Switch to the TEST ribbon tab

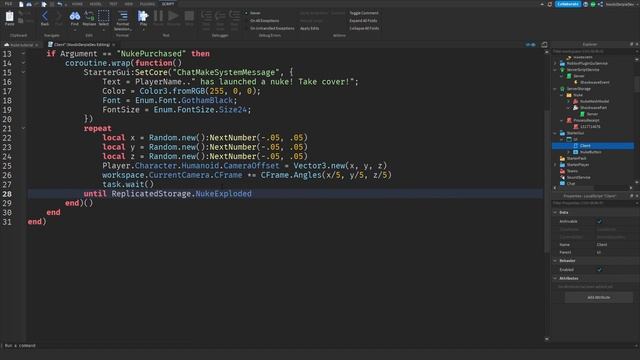(113, 4)
